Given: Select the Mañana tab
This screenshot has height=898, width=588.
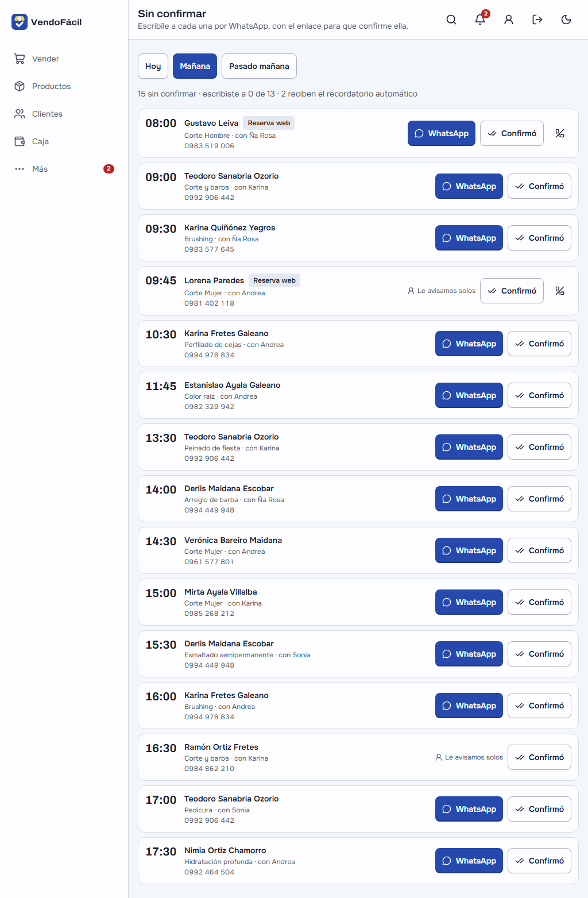Looking at the screenshot, I should pos(195,66).
